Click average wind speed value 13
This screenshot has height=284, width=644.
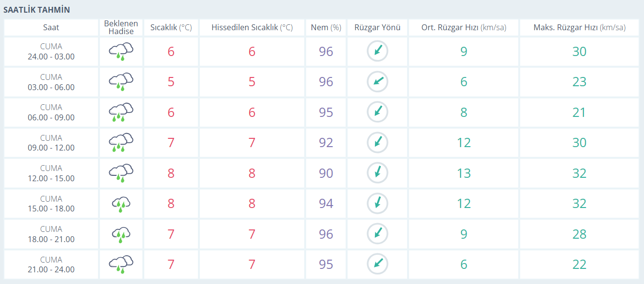click(x=464, y=173)
